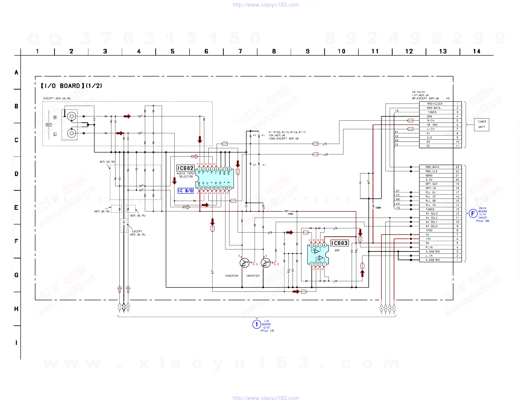Viewport: 532px width, 400px height.
Task: Select row label D on the ruler
Action: [x=16, y=174]
